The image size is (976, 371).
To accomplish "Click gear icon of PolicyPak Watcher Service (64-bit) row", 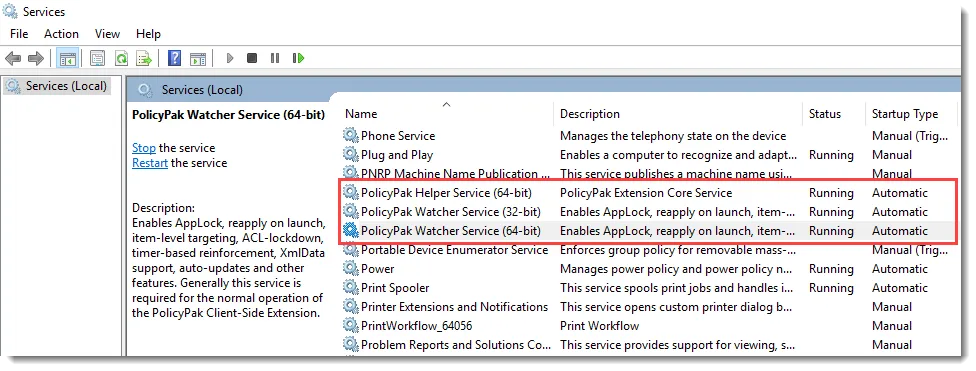I will click(x=351, y=231).
